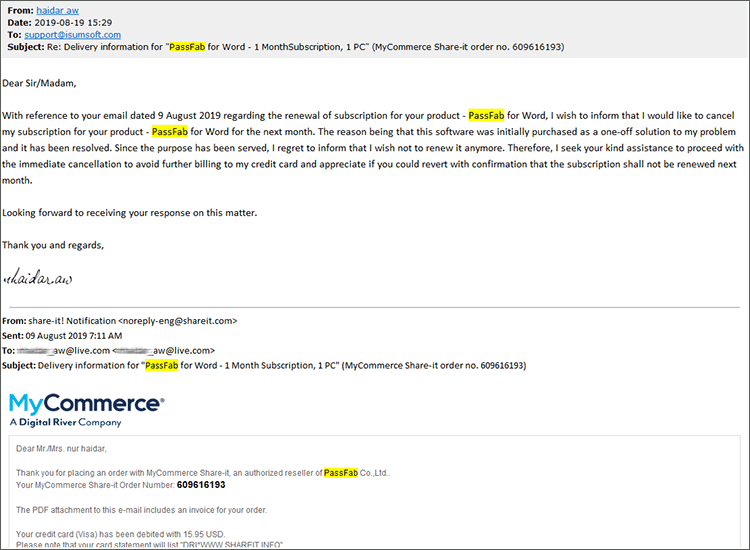Click the greeting 'Dear Sir/Madam,'
The width and height of the screenshot is (750, 550).
point(39,83)
